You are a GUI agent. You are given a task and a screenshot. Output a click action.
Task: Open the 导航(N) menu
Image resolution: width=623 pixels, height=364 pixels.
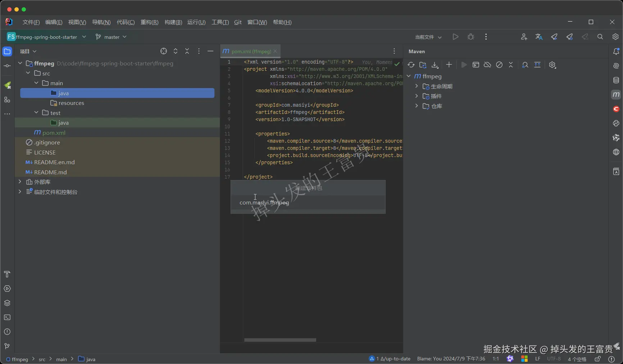[x=101, y=22]
